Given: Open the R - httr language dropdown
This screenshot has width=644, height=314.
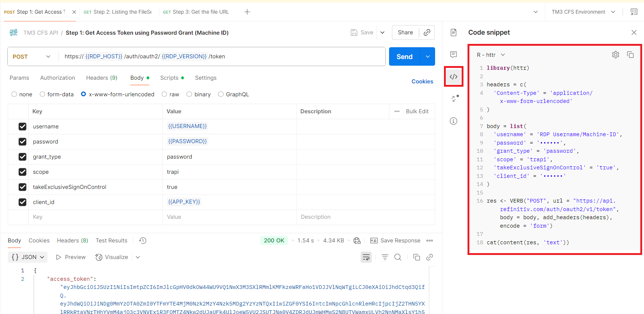Looking at the screenshot, I should (491, 55).
